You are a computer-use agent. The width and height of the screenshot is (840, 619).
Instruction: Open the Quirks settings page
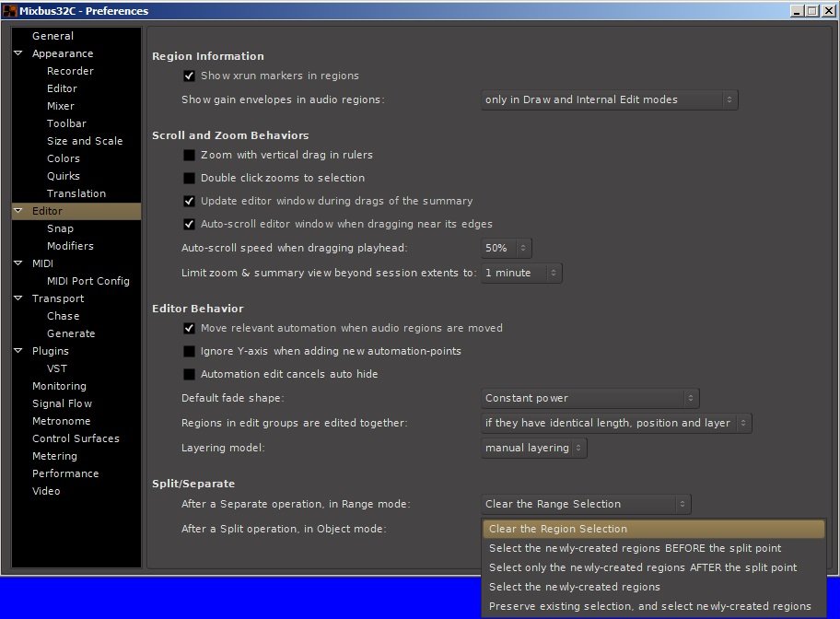pos(64,176)
